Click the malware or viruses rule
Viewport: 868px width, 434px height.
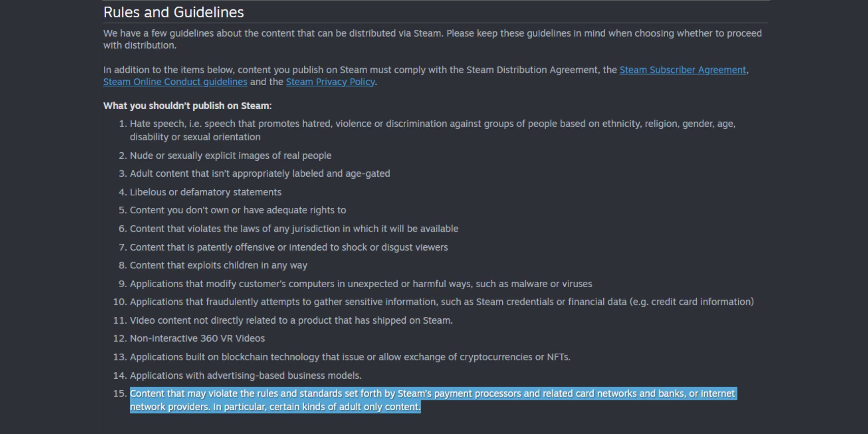pos(361,284)
